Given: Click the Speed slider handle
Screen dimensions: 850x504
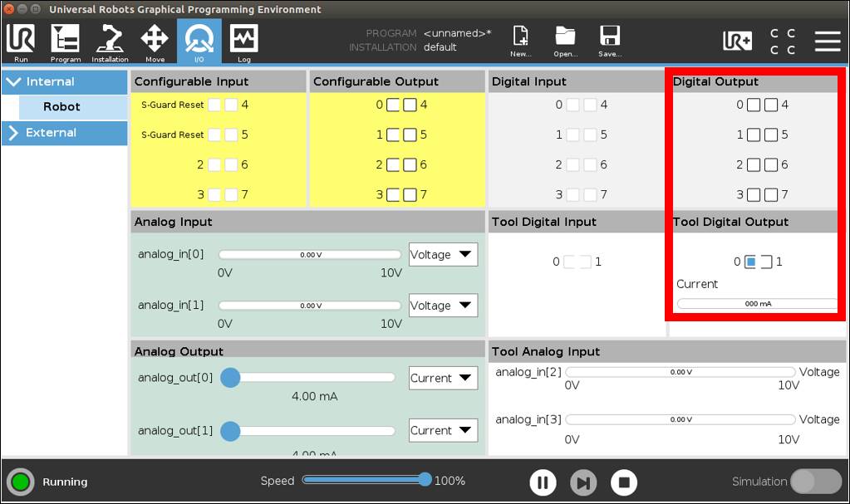Looking at the screenshot, I should [425, 479].
